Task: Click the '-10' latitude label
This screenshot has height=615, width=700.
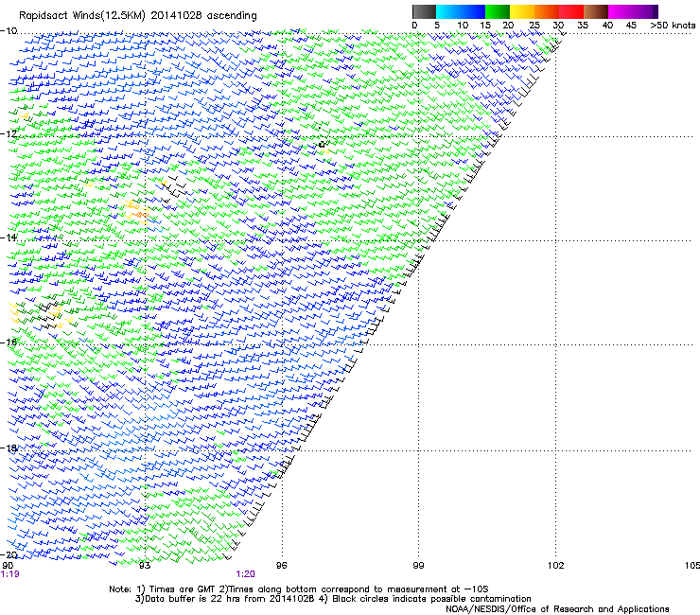Action: [9, 31]
